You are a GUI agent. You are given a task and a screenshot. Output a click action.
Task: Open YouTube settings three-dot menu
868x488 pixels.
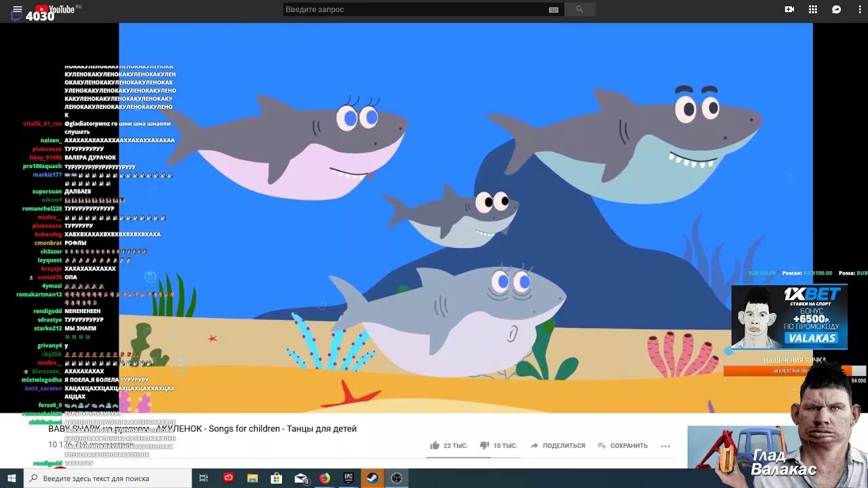coord(859,9)
